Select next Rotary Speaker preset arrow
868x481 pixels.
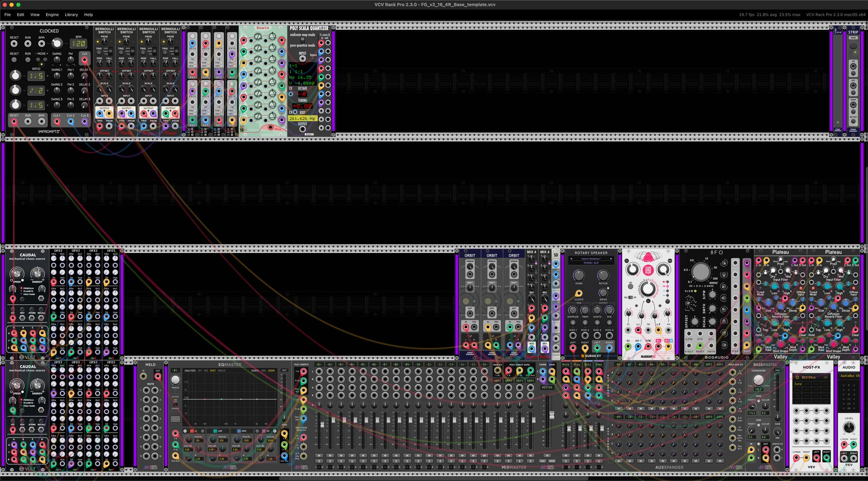click(x=611, y=259)
